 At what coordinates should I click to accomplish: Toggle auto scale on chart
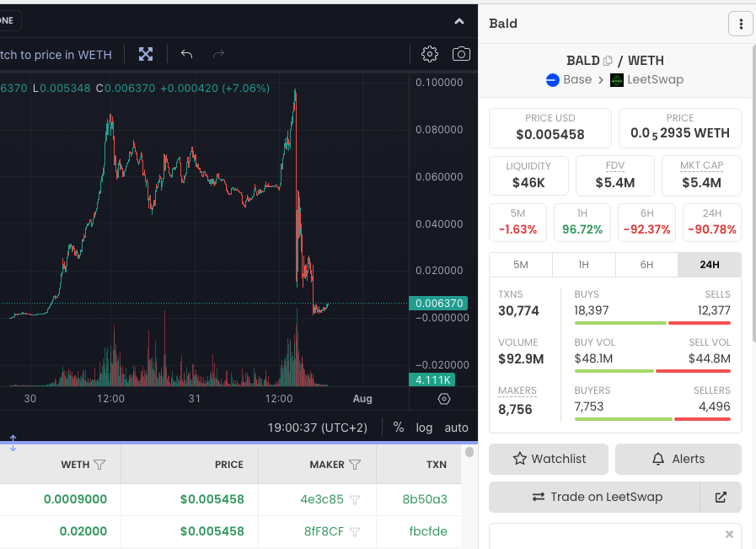click(456, 428)
